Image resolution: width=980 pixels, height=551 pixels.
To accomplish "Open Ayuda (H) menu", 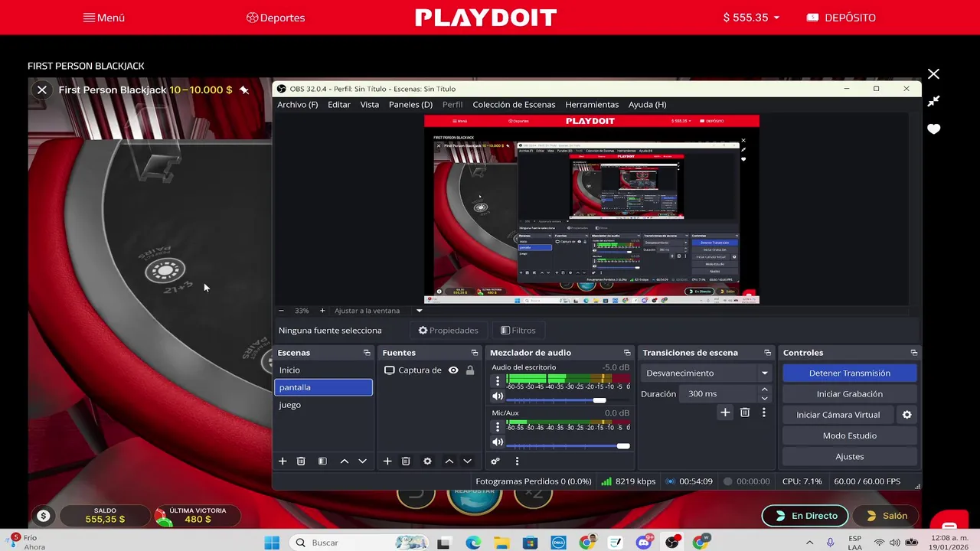I will 648,105.
